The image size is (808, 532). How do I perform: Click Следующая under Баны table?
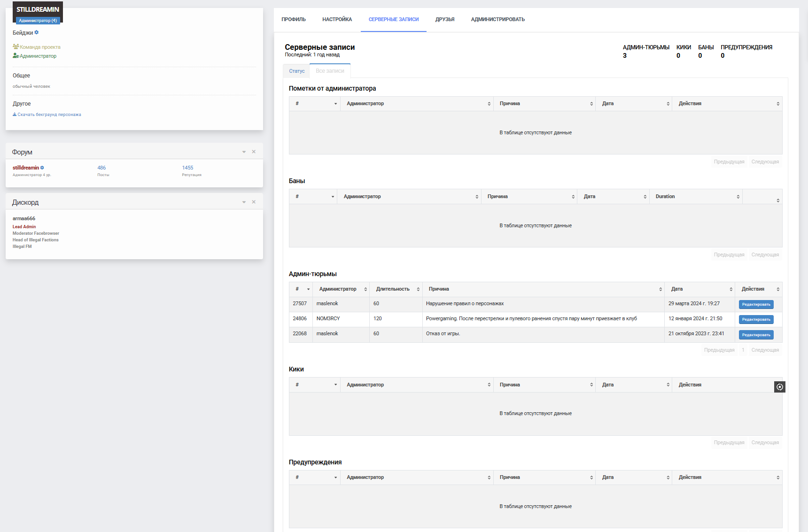[765, 254]
